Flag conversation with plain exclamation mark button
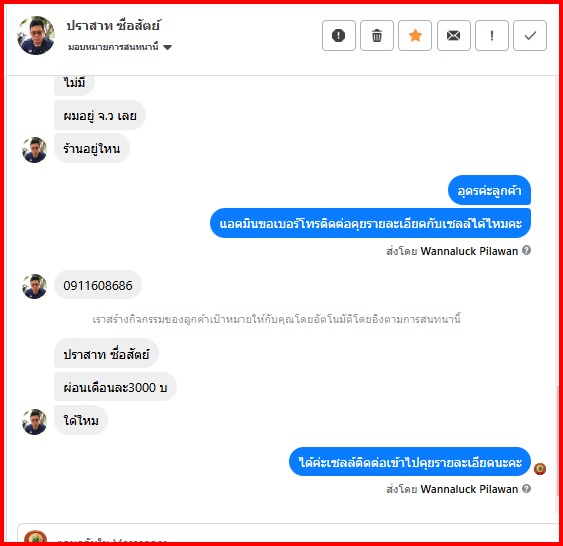 tap(492, 36)
